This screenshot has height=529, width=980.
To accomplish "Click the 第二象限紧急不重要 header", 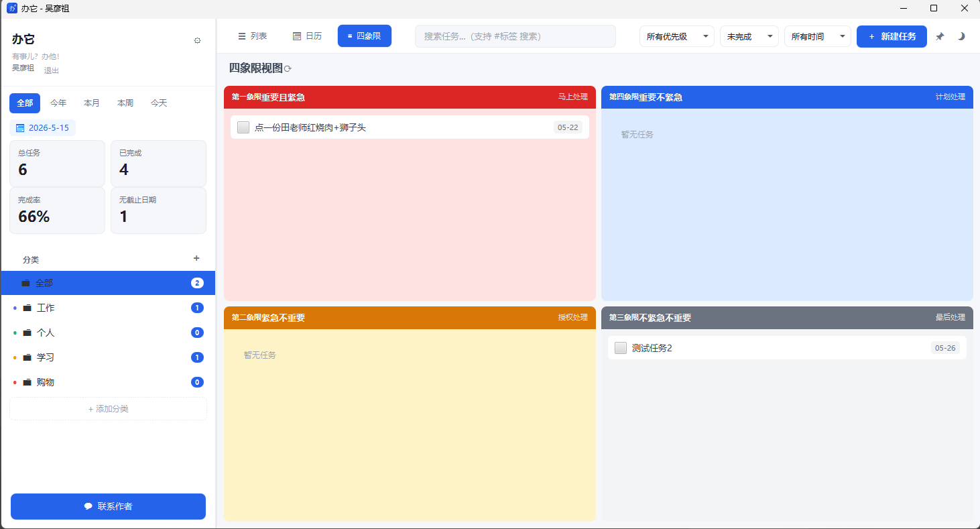I will [x=410, y=318].
